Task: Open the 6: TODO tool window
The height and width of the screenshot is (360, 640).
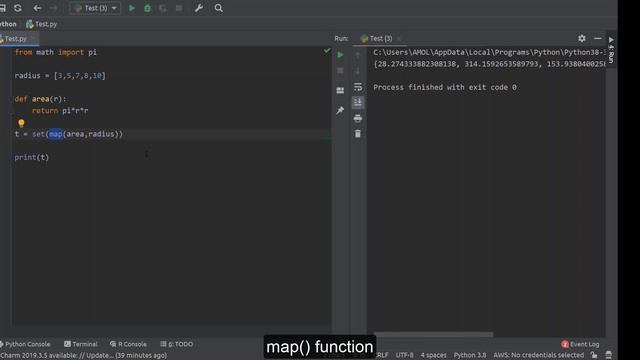Action: click(x=177, y=344)
